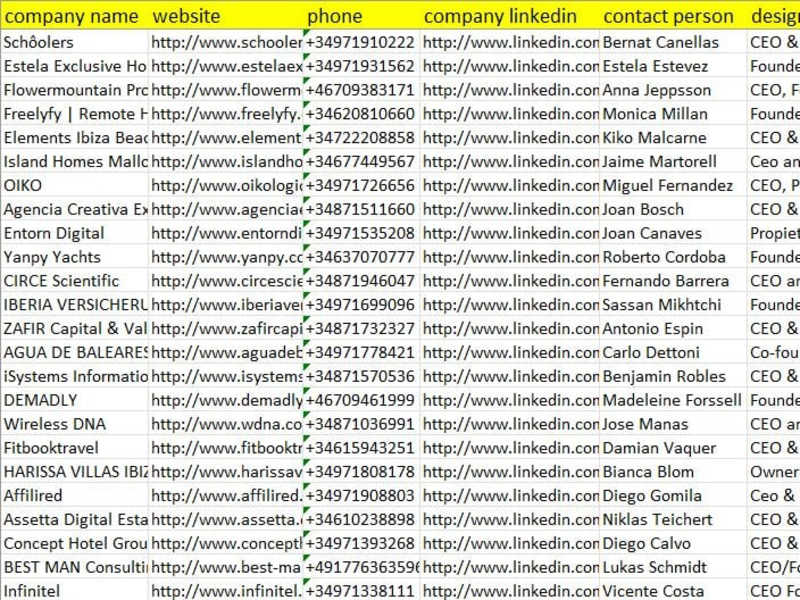This screenshot has width=800, height=600.
Task: Click contact Kiko Malcarne
Action: click(673, 137)
